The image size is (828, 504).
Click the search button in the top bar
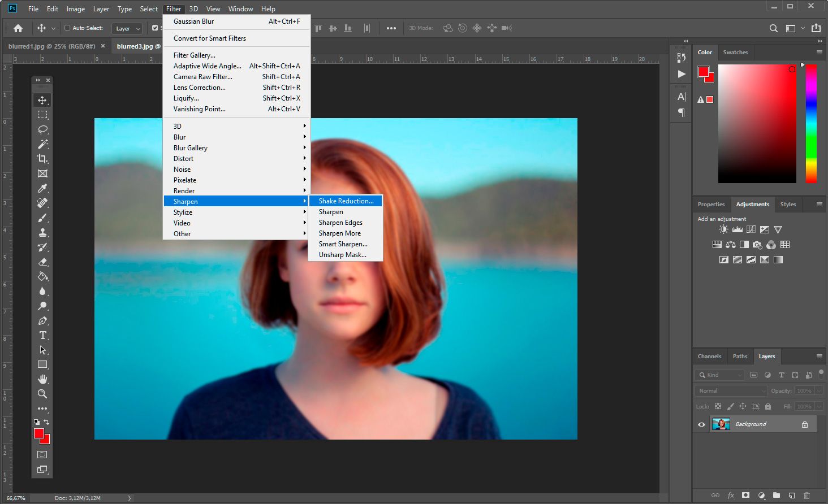click(x=773, y=28)
